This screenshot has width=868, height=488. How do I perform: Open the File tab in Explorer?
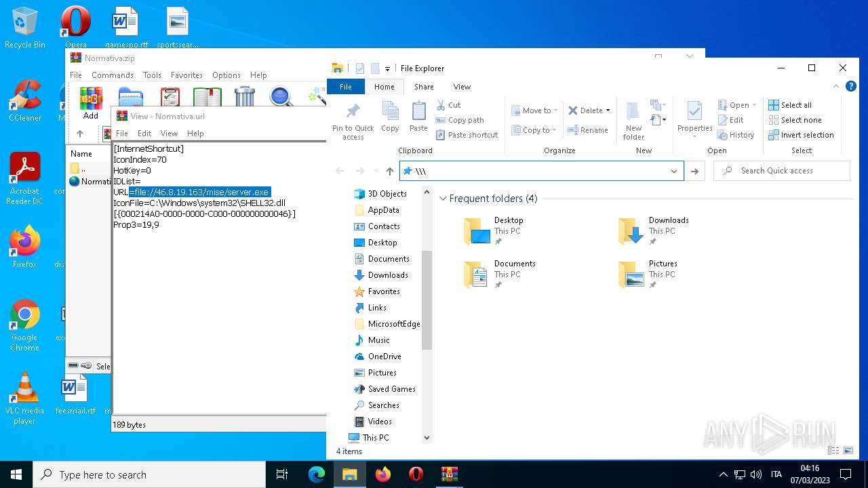coord(346,87)
